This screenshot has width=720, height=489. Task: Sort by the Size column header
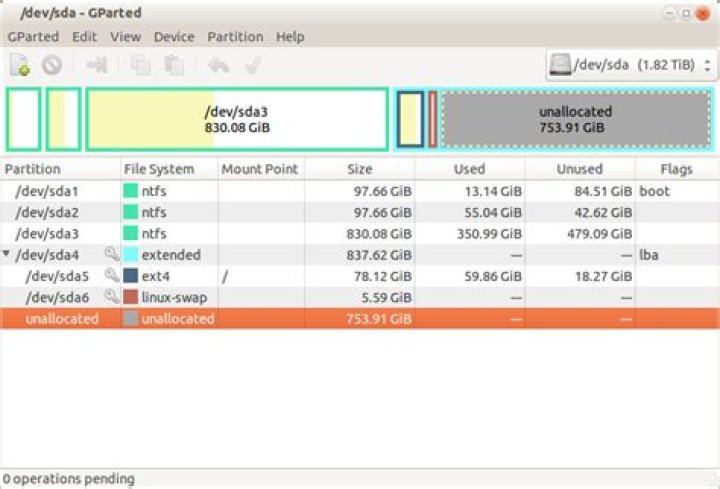click(360, 169)
